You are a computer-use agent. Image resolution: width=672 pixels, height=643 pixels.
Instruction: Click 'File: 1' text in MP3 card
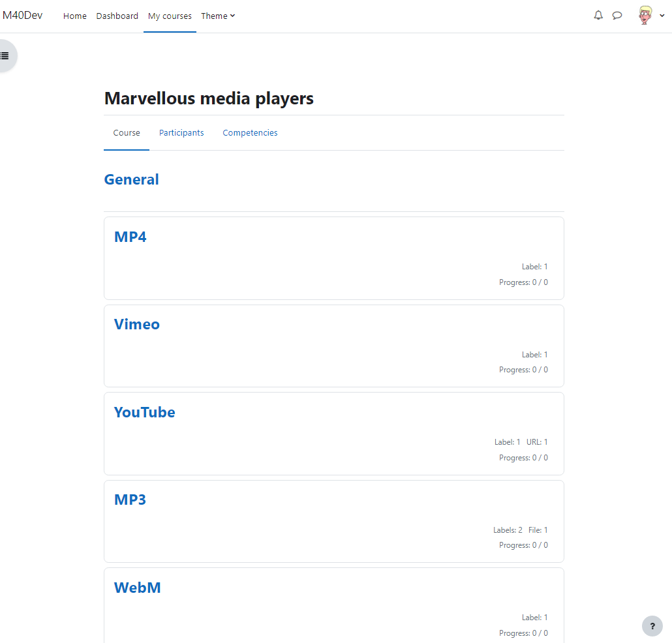538,530
